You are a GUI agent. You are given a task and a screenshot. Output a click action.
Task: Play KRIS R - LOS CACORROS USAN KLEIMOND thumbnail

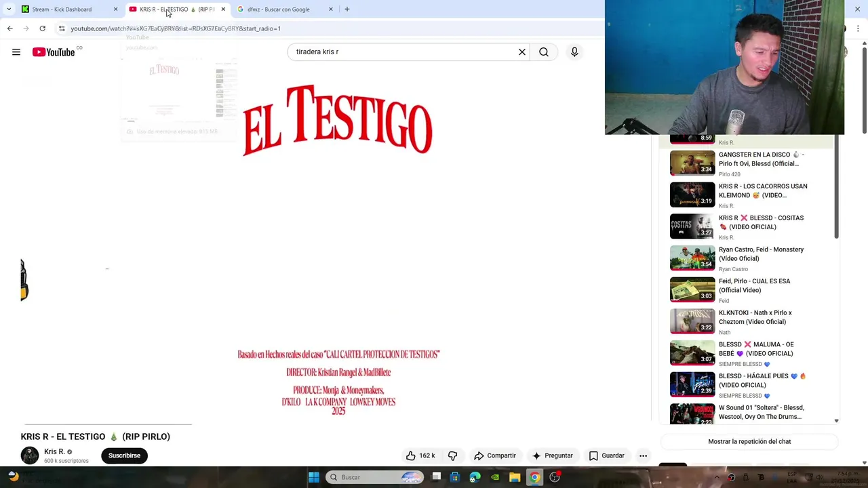(x=692, y=195)
